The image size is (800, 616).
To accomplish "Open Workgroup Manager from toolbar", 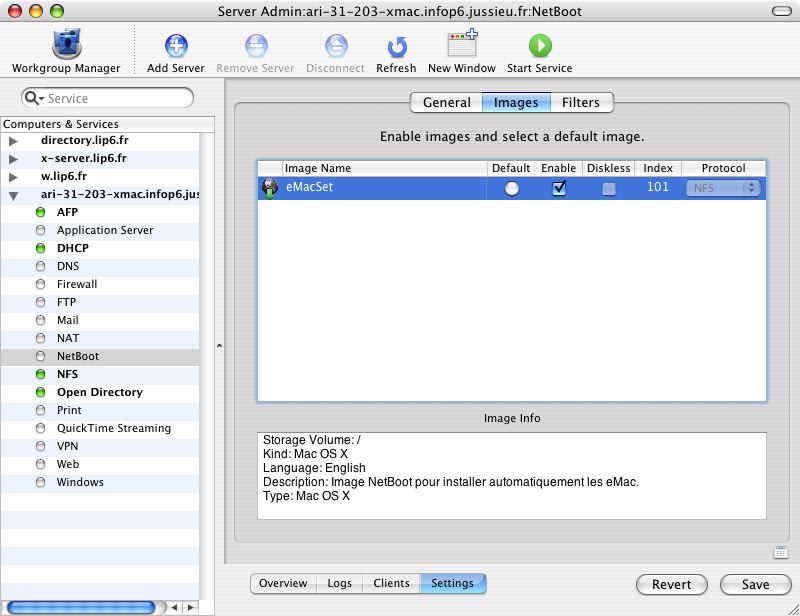I will click(x=66, y=45).
